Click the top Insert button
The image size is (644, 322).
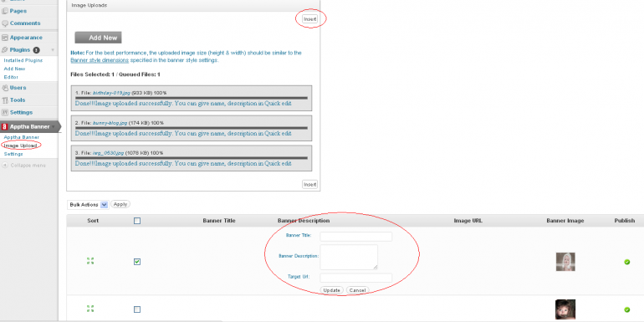pyautogui.click(x=310, y=19)
